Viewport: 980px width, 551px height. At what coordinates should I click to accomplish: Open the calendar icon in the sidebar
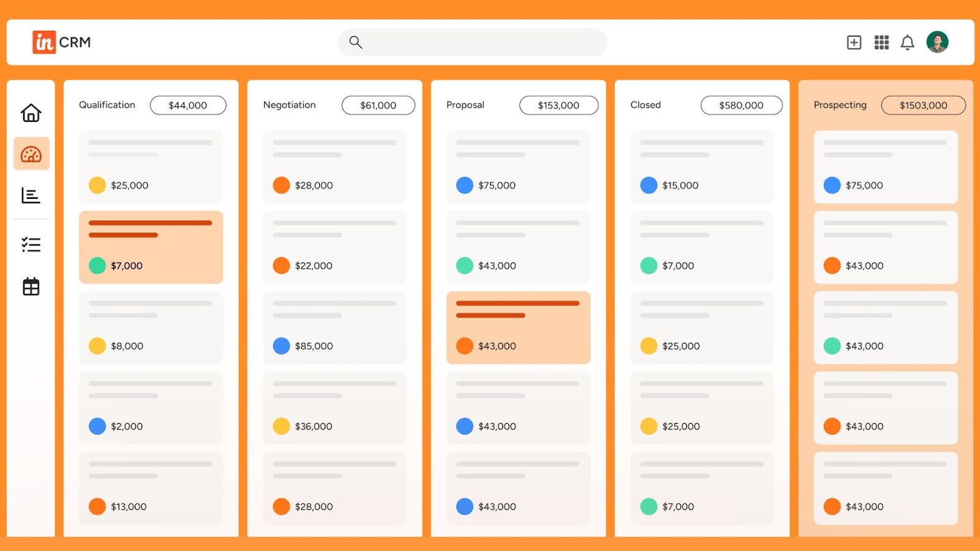(31, 286)
